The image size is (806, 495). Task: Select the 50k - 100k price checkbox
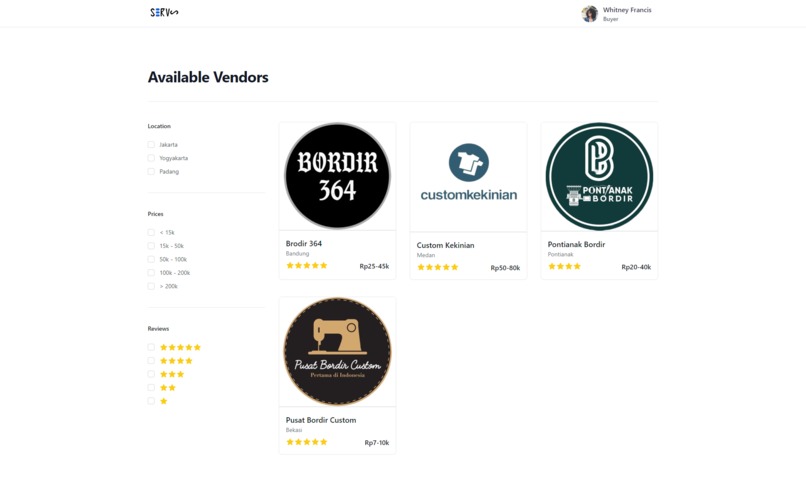click(151, 260)
